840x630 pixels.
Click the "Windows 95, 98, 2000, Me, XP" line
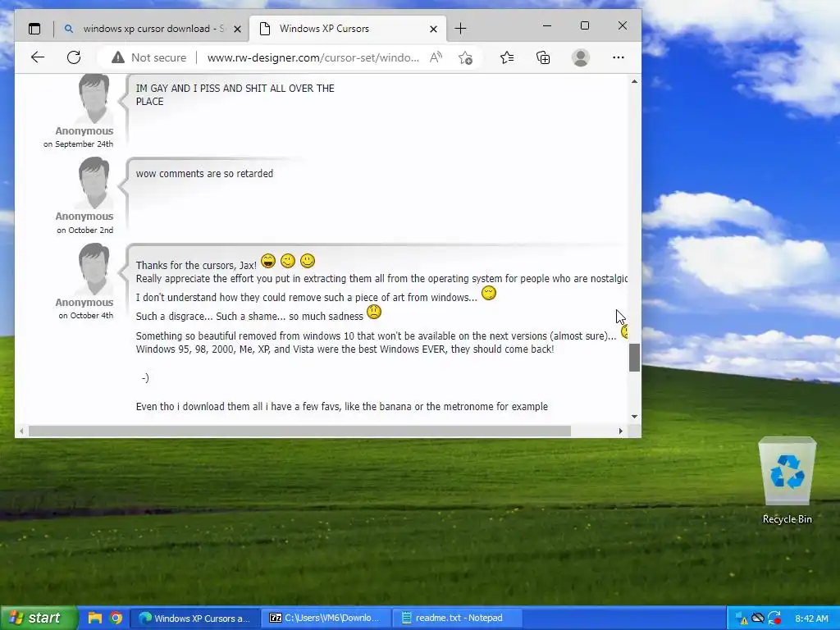coord(345,349)
